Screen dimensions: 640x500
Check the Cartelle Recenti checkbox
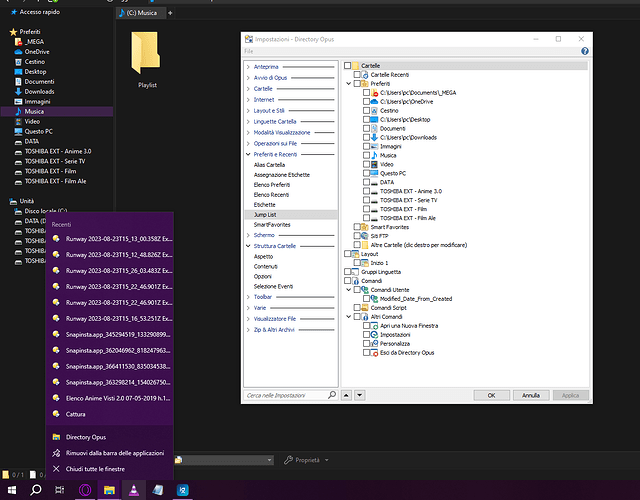click(357, 75)
